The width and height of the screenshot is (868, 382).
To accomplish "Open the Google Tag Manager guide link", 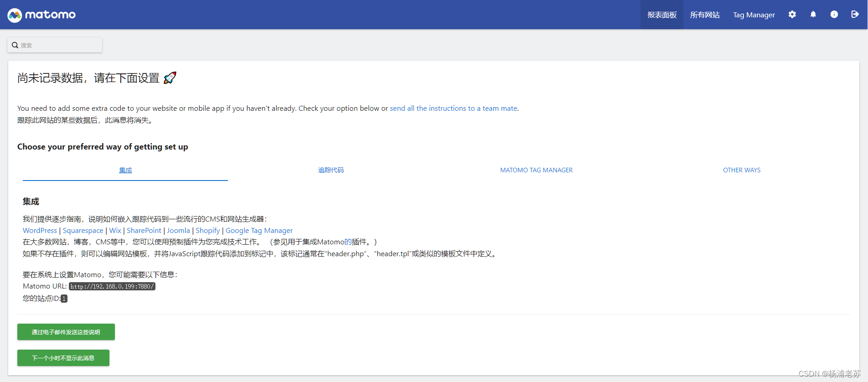I will tap(259, 231).
